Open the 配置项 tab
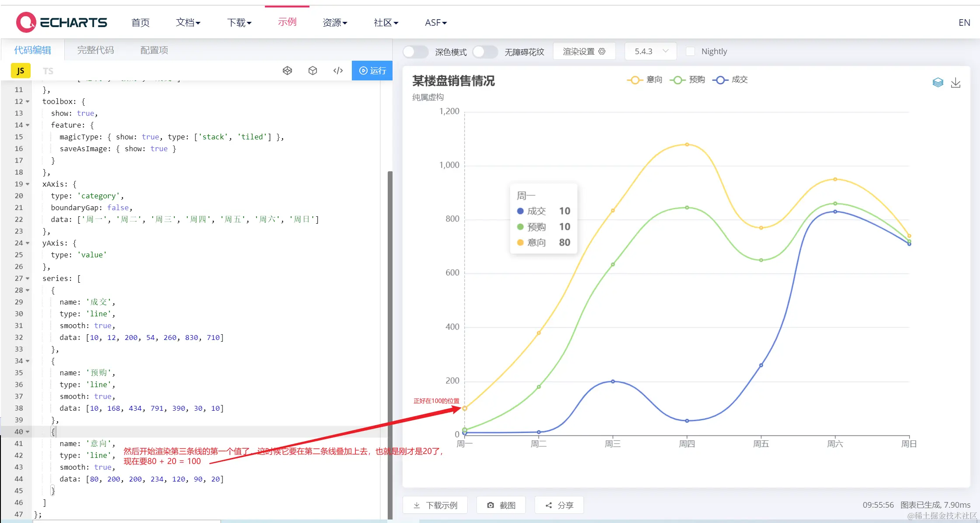Screen dimensions: 980x523 click(x=154, y=50)
